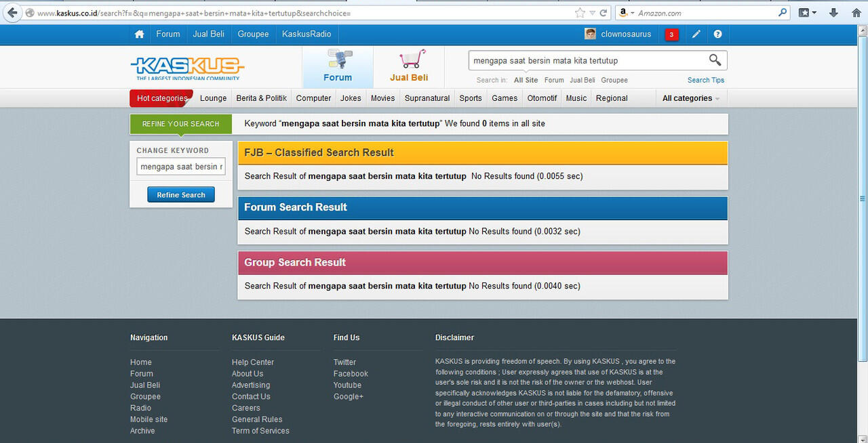Click the KASKUS logo
This screenshot has height=443, width=868.
click(187, 68)
